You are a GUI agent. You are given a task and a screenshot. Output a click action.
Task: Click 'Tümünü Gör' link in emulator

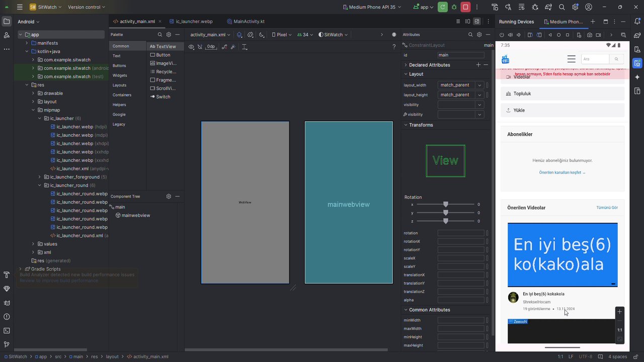point(607,208)
